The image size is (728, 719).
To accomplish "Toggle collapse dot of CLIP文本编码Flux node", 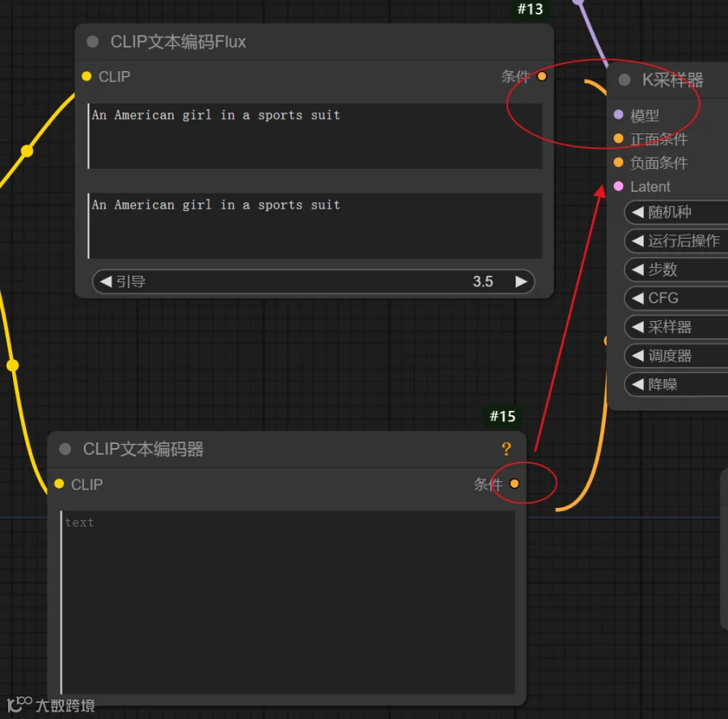I will click(92, 42).
